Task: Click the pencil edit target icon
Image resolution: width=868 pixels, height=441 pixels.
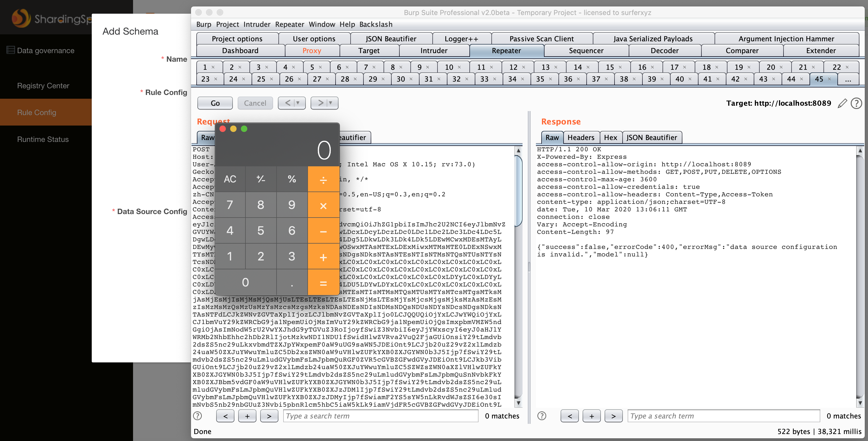Action: pyautogui.click(x=842, y=103)
